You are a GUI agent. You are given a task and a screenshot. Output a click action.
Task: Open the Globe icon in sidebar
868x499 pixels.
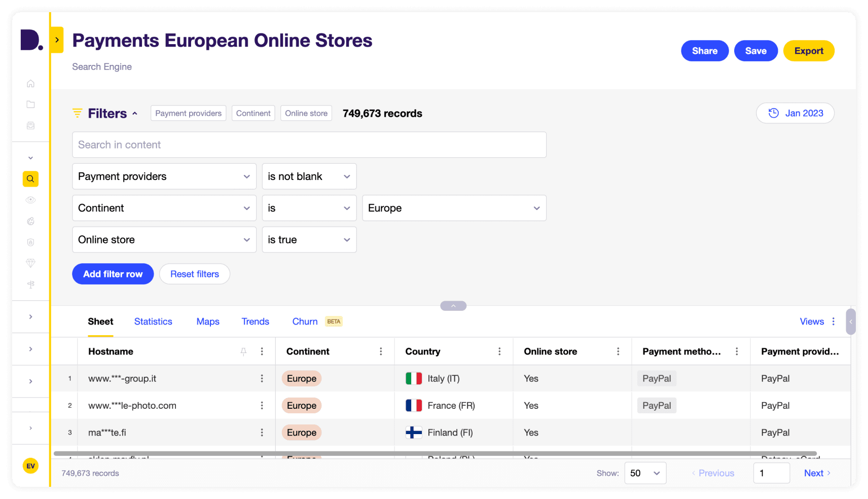[30, 221]
